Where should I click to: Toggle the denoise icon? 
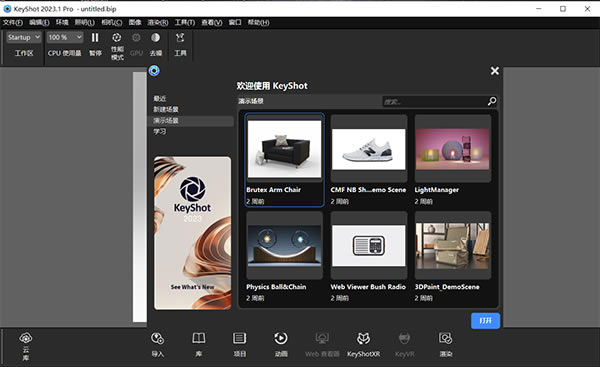[155, 38]
